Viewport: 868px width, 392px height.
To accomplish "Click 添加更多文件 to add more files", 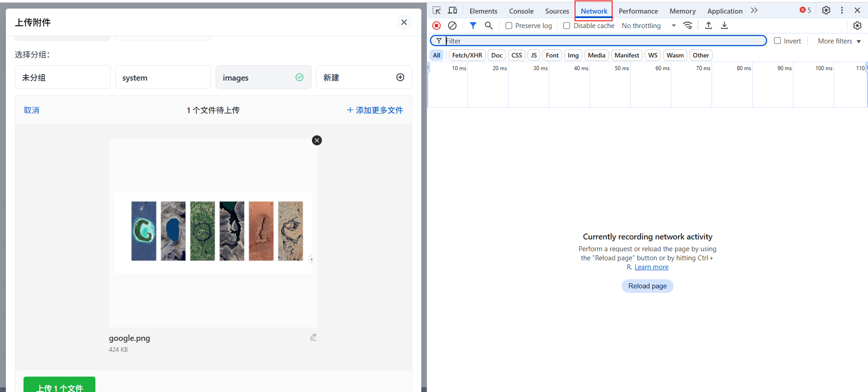I will 375,110.
